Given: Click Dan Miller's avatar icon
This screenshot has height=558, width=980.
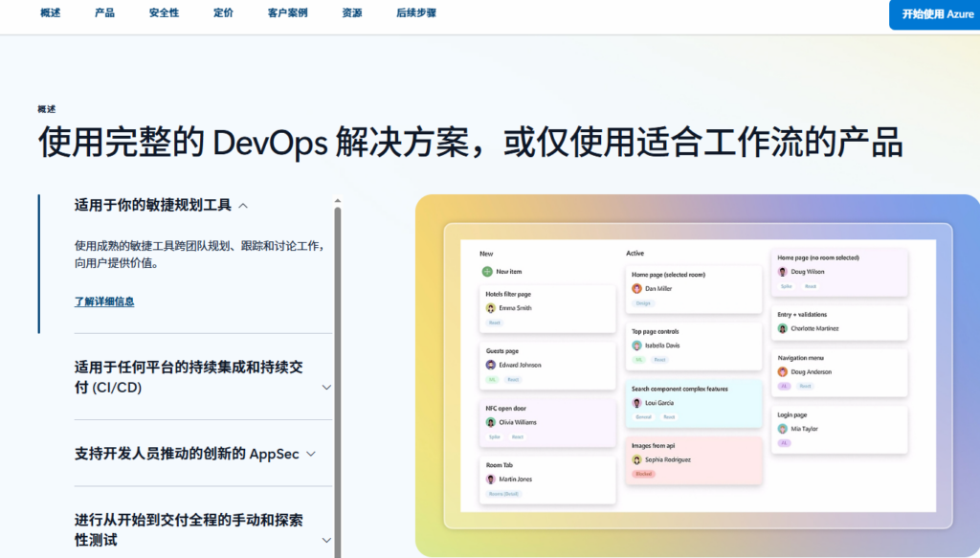Looking at the screenshot, I should tap(636, 289).
